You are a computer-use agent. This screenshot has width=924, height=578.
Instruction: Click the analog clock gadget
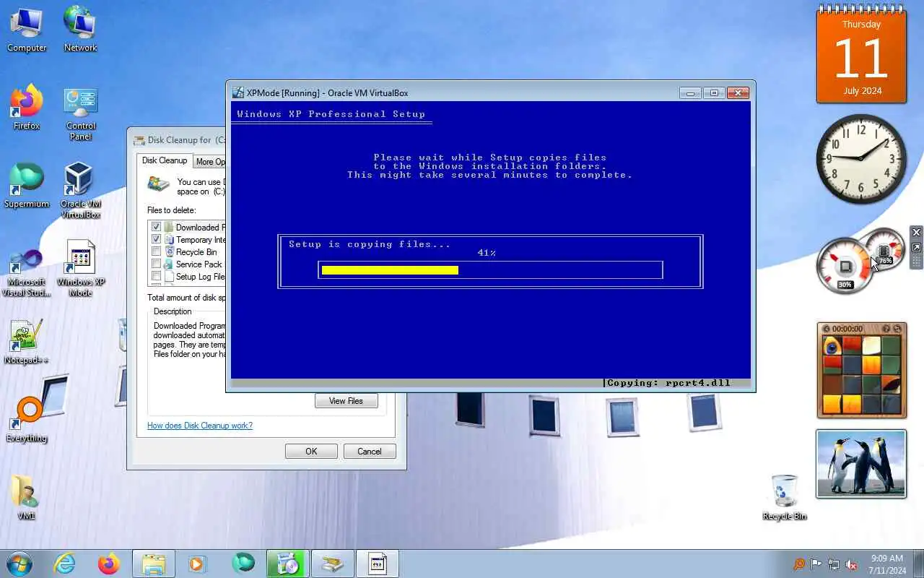[x=861, y=158]
